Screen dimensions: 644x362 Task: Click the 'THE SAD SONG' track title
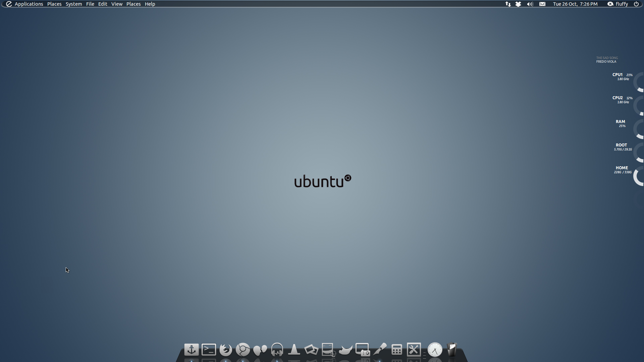pyautogui.click(x=607, y=58)
